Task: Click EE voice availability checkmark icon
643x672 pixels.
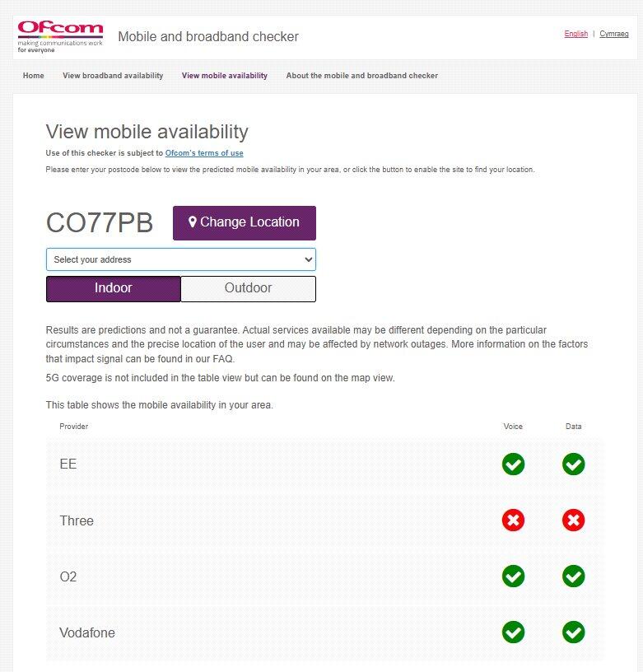Action: click(x=513, y=464)
